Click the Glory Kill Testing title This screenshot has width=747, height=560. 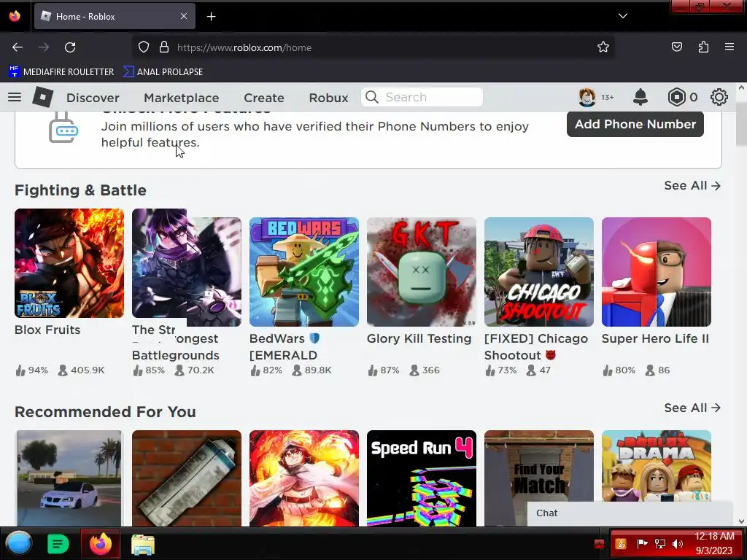[x=419, y=338]
